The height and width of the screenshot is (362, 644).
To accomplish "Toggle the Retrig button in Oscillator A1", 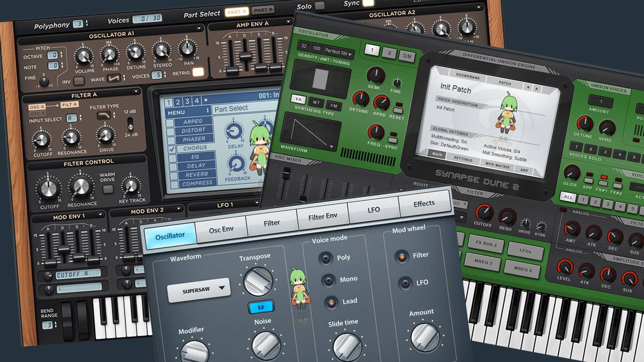I will tap(198, 72).
